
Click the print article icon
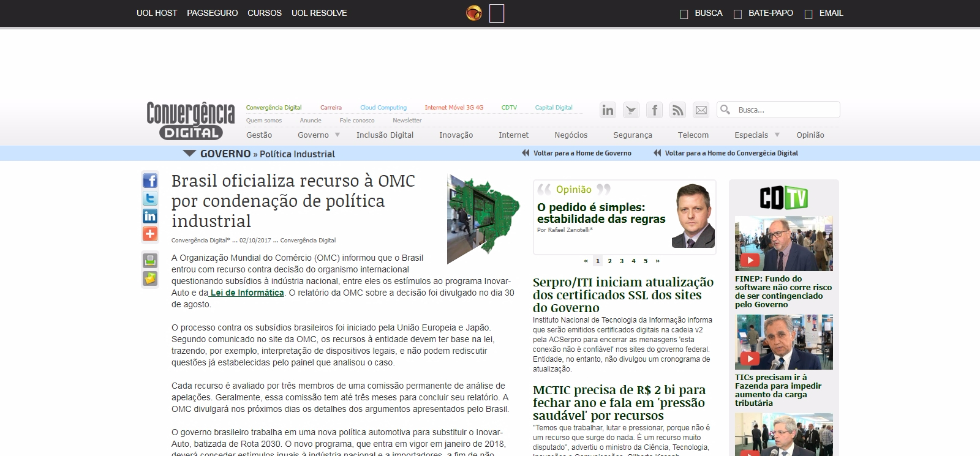(x=150, y=260)
